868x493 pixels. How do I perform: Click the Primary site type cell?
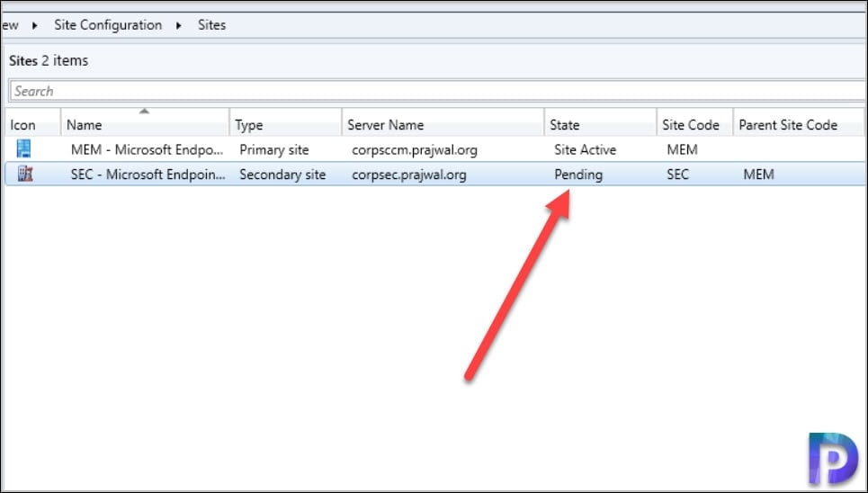click(x=274, y=149)
